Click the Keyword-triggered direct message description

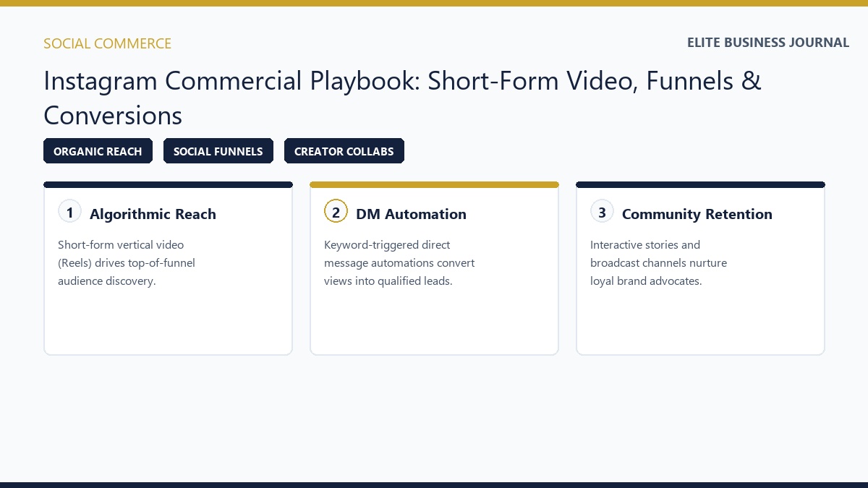click(x=399, y=262)
